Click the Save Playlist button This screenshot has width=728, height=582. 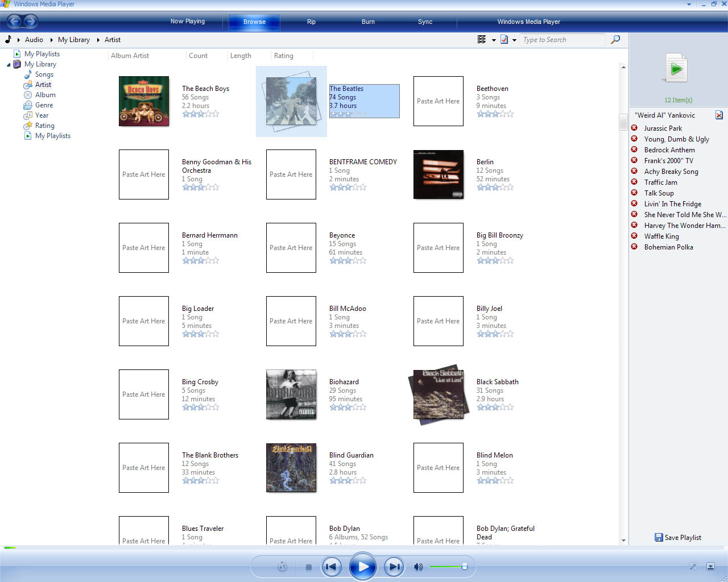pos(678,537)
